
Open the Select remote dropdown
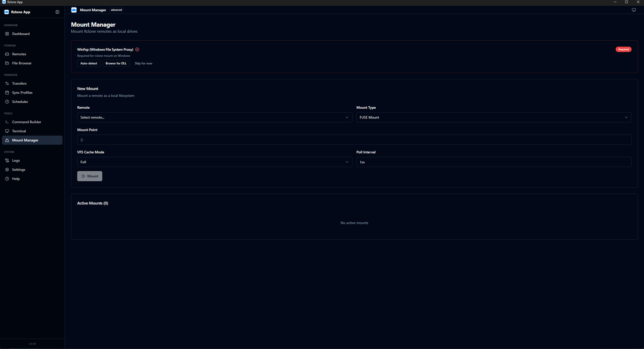coord(214,117)
